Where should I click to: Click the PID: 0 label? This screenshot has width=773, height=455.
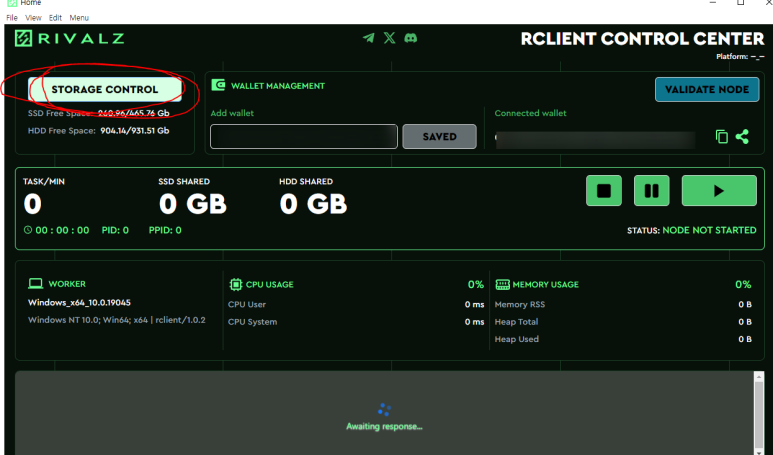[x=115, y=230]
